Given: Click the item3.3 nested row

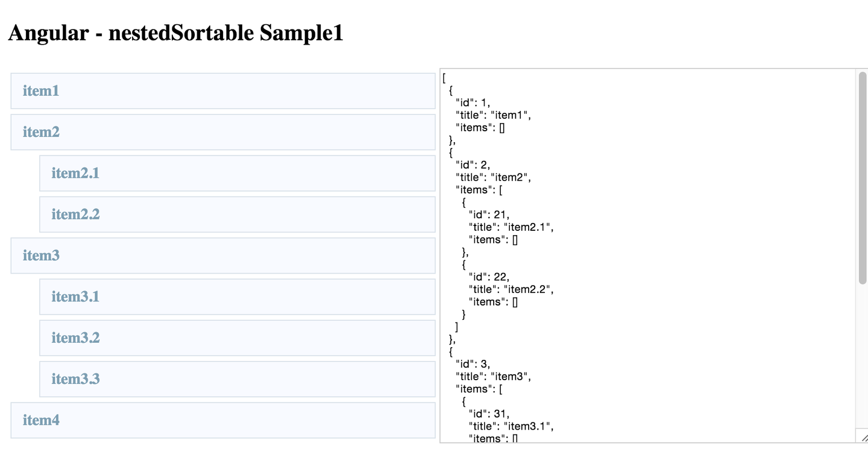Looking at the screenshot, I should click(237, 379).
